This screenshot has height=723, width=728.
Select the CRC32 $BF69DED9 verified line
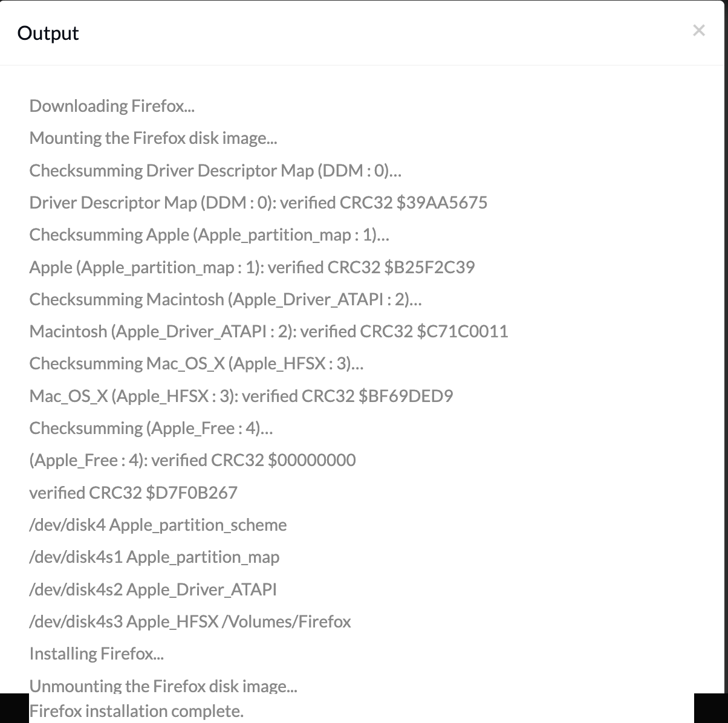pos(241,396)
